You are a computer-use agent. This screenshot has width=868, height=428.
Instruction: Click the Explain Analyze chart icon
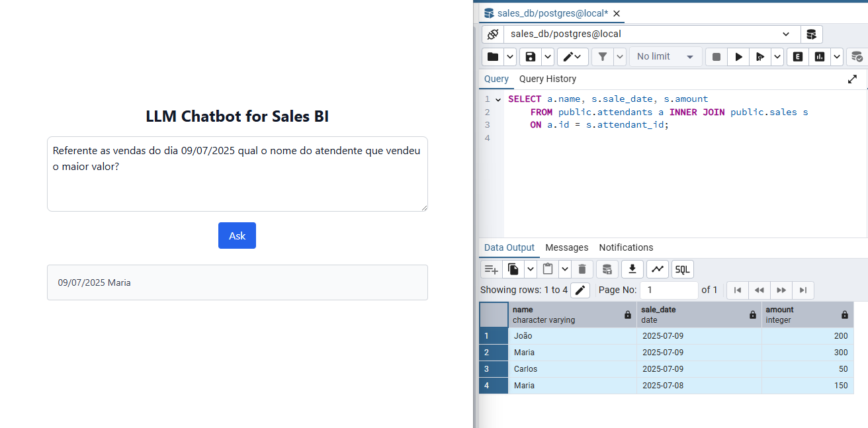820,57
